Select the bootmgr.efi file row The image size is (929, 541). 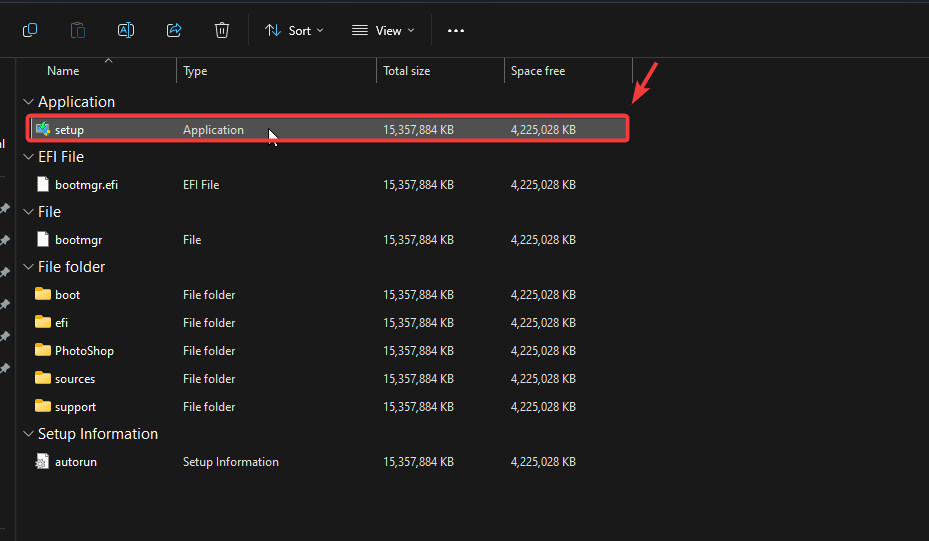(x=86, y=185)
